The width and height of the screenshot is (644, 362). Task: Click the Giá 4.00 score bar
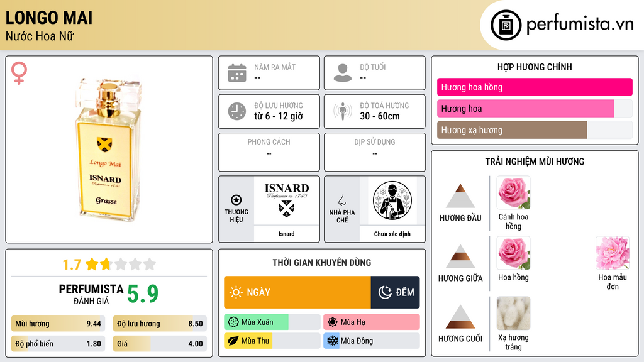(x=160, y=344)
